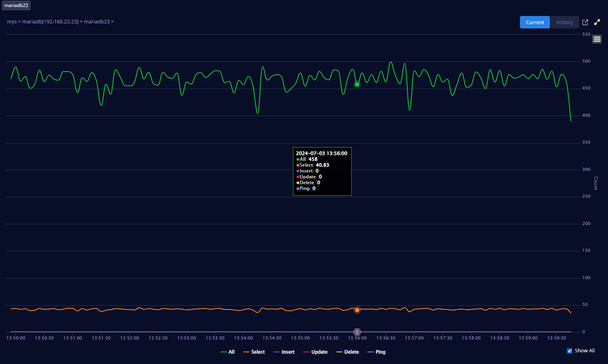Open chart in a new window icon
Screen dimensions: 608x364
(585, 22)
